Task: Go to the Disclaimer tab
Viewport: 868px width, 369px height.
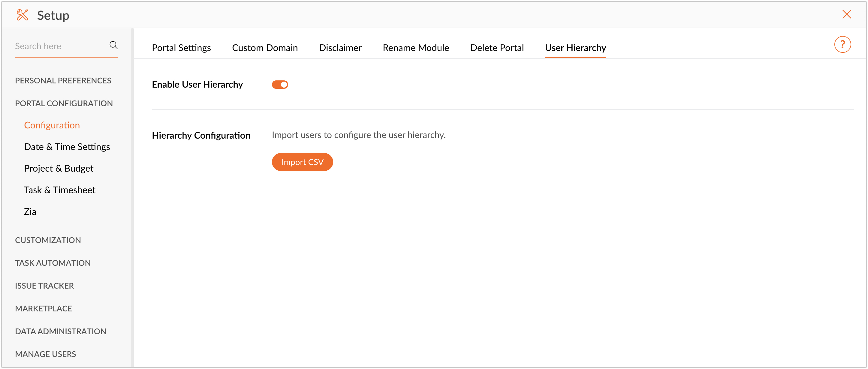Action: (340, 48)
